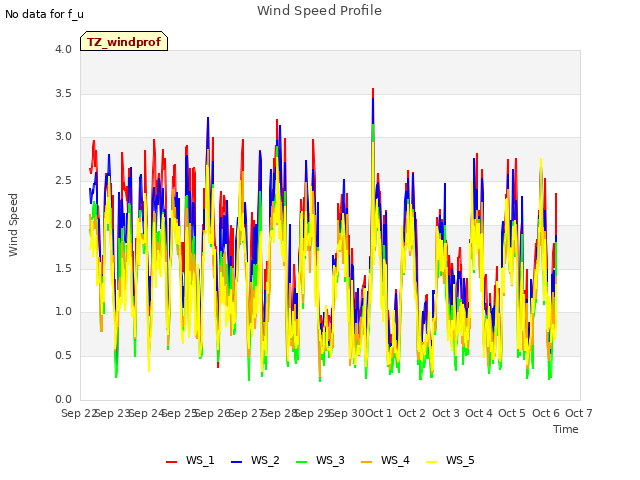Click the 3.5 y-axis tick label
Viewport: 640px width, 480px height.
(x=64, y=93)
